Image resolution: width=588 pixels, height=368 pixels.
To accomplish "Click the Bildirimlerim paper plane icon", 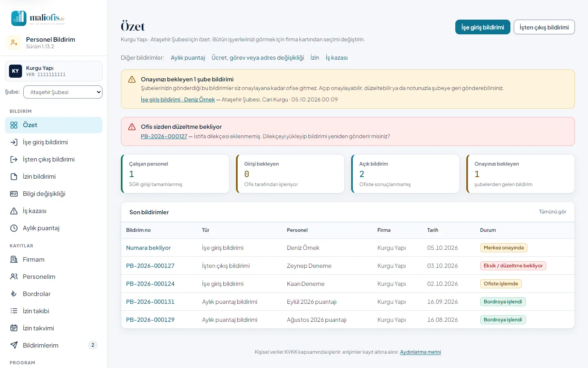I will pos(14,346).
